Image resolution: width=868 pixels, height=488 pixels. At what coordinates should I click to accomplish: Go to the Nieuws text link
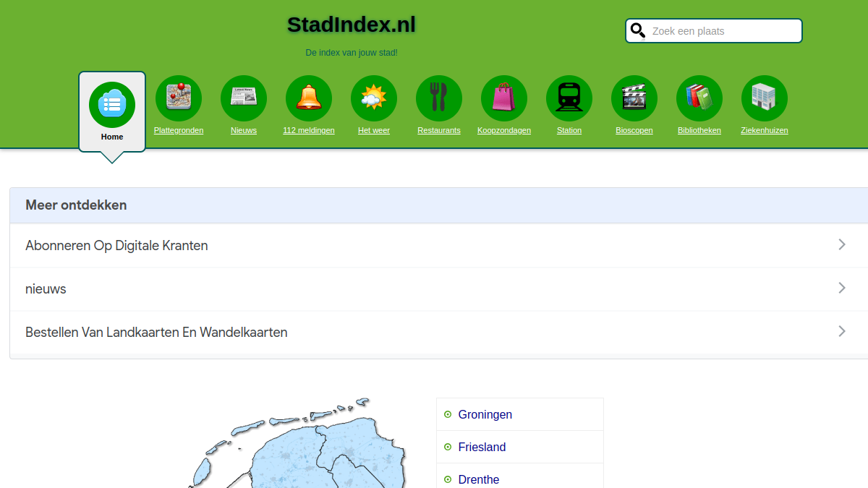pyautogui.click(x=244, y=130)
